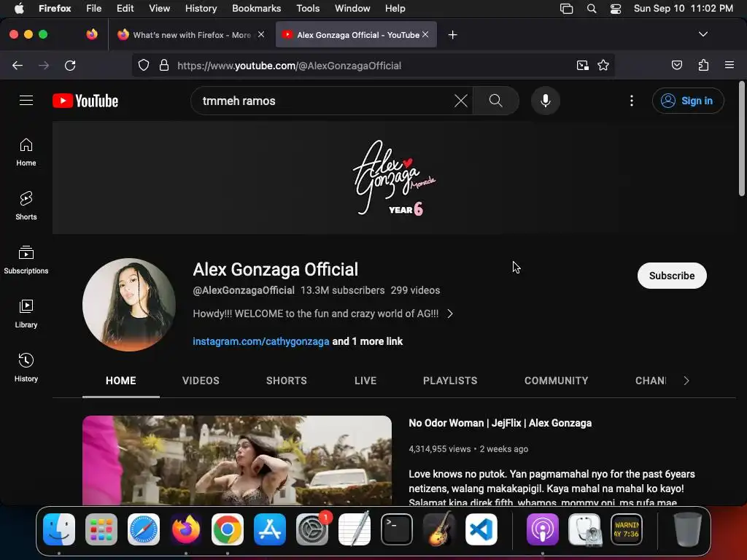Open macOS Spotlight search icon
The image size is (747, 560).
[591, 9]
